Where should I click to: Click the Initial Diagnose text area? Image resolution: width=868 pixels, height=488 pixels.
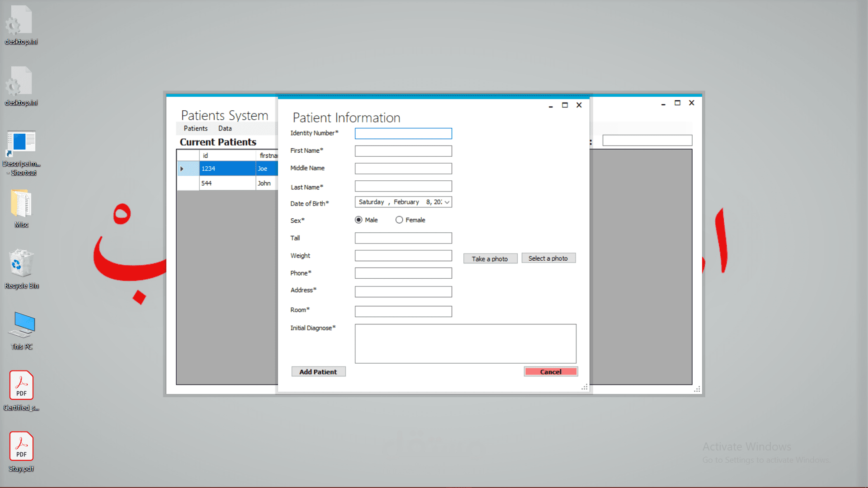(x=465, y=343)
